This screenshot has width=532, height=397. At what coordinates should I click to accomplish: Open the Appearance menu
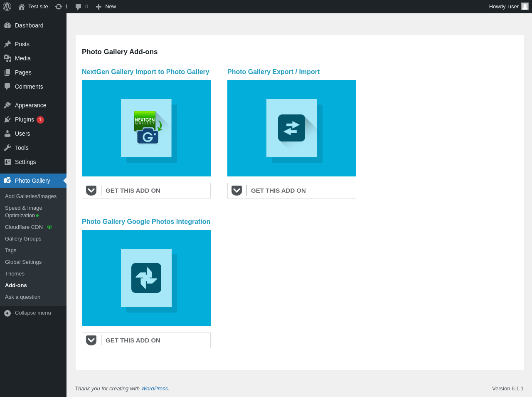point(33,105)
